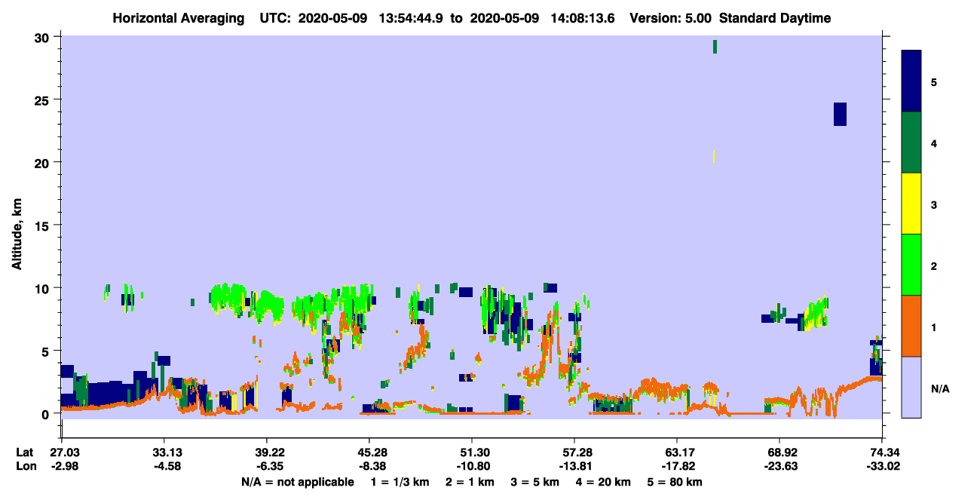Click the isolated dark blue block near 24 km altitude
The image size is (980, 503).
(x=840, y=114)
